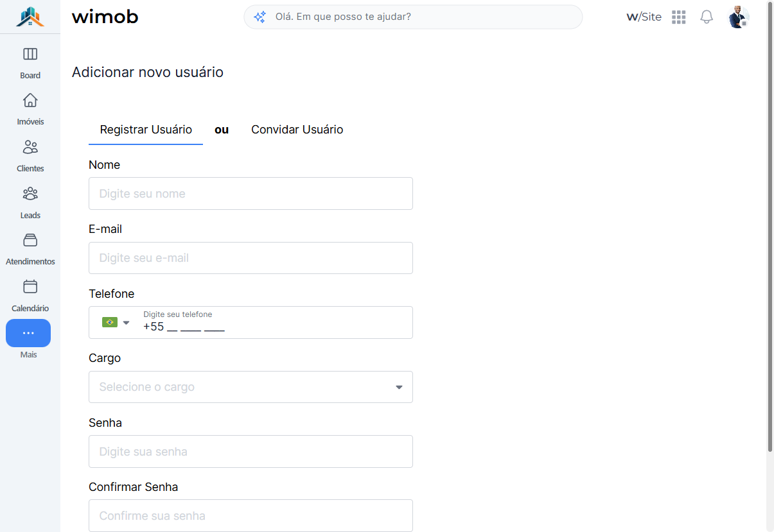Expand the Cargo selection dropdown
Viewport: 774px width, 532px height.
coord(251,387)
